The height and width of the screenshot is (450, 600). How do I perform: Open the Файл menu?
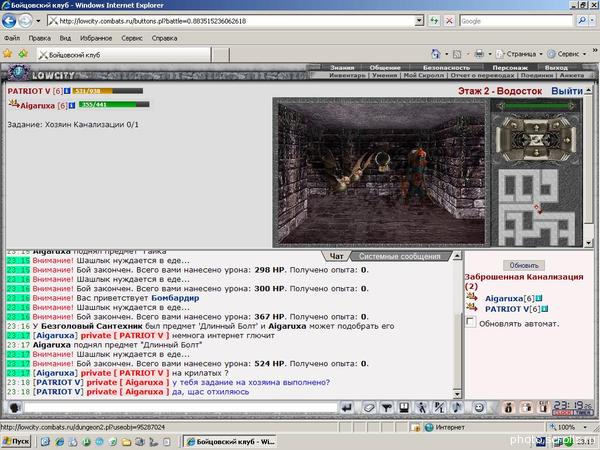pos(12,38)
